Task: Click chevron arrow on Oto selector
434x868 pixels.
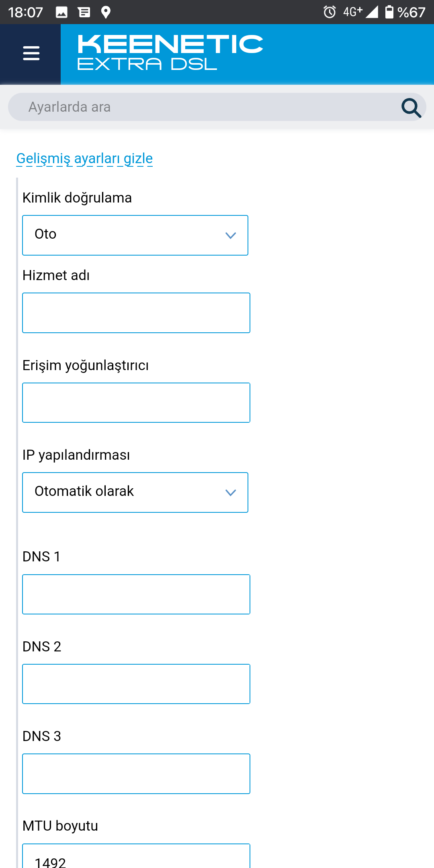Action: coord(231,235)
